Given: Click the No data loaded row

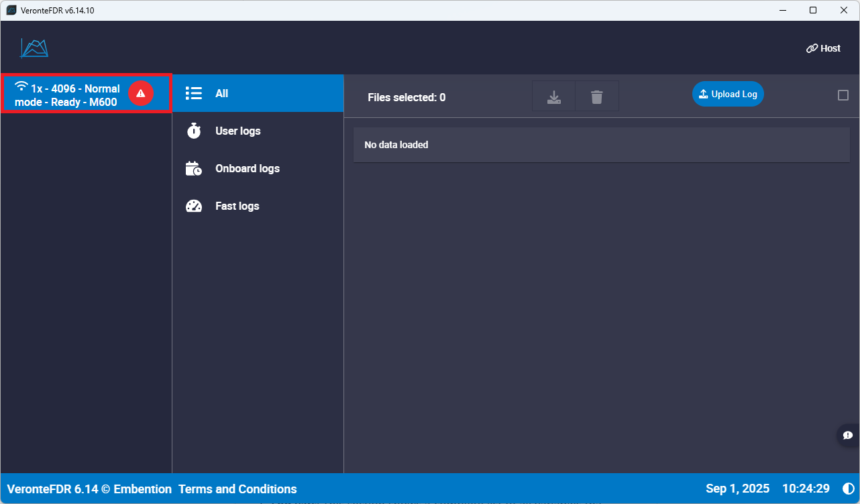Looking at the screenshot, I should [601, 145].
